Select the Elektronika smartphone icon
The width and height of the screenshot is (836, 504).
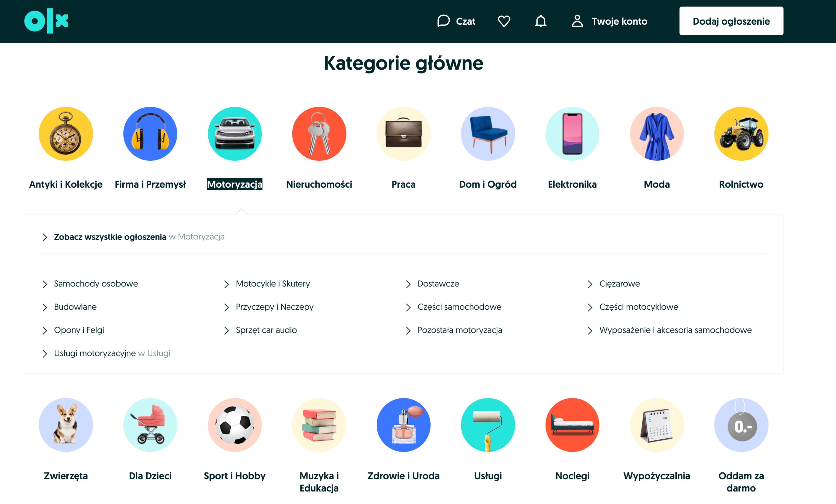pos(572,134)
